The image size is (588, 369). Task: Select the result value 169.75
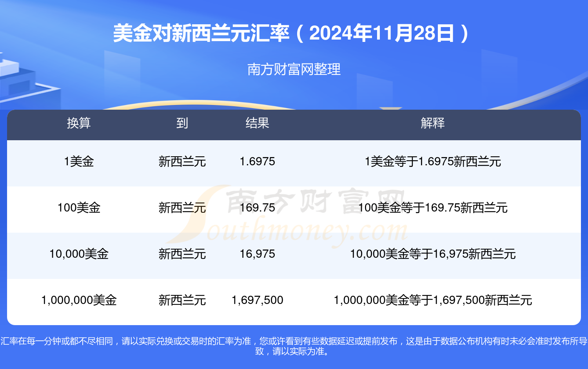pyautogui.click(x=257, y=208)
